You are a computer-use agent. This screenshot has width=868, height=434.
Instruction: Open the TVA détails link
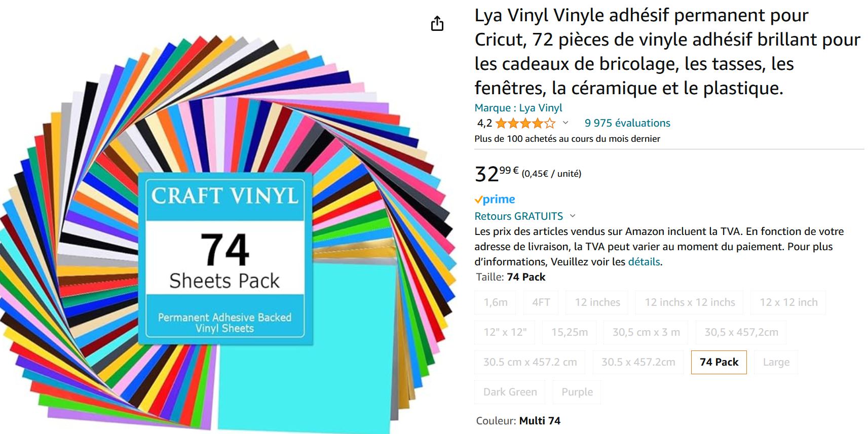[644, 262]
